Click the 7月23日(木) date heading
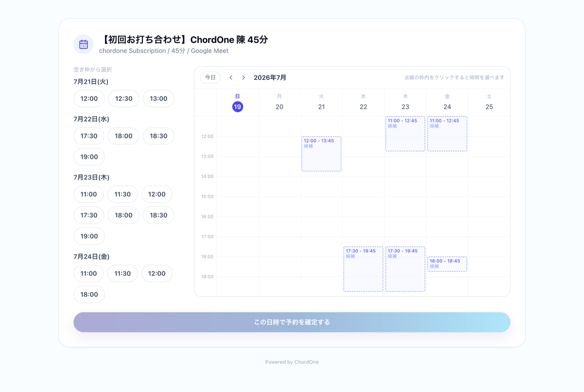Image resolution: width=584 pixels, height=392 pixels. (x=91, y=177)
